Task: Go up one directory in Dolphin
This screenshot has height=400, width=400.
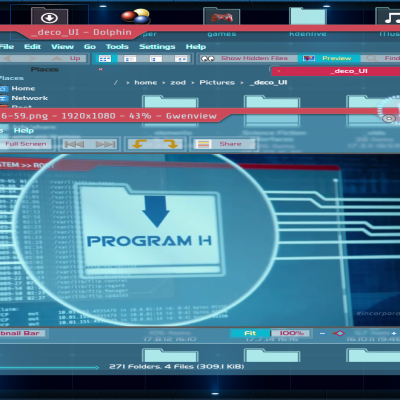Action: pos(66,59)
